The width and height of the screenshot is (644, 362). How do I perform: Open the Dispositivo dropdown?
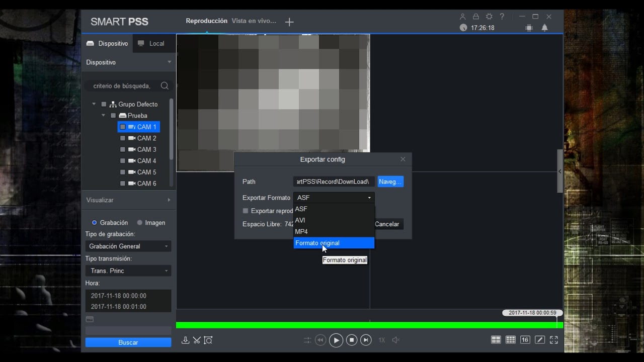128,62
